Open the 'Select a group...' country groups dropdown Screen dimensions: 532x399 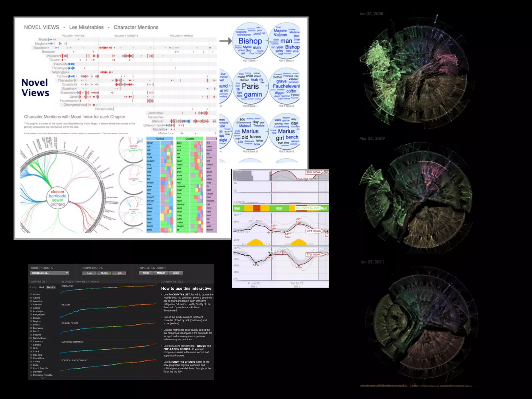coord(49,273)
